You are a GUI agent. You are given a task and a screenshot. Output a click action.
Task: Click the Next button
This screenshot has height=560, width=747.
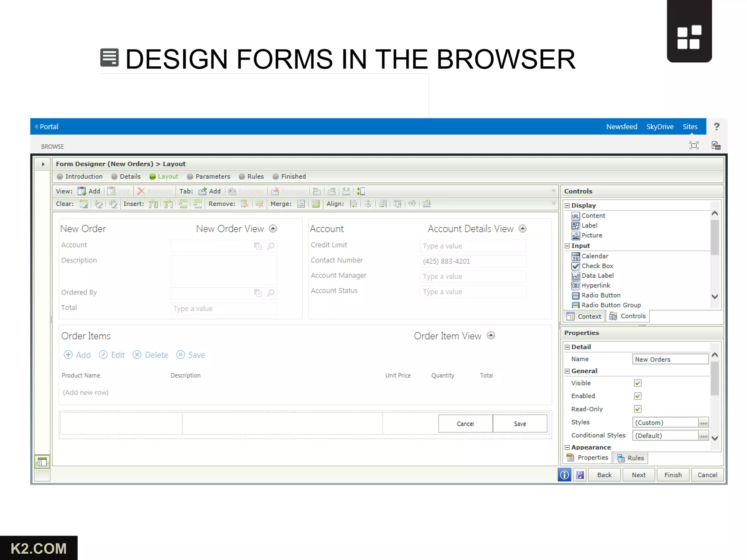(x=639, y=475)
